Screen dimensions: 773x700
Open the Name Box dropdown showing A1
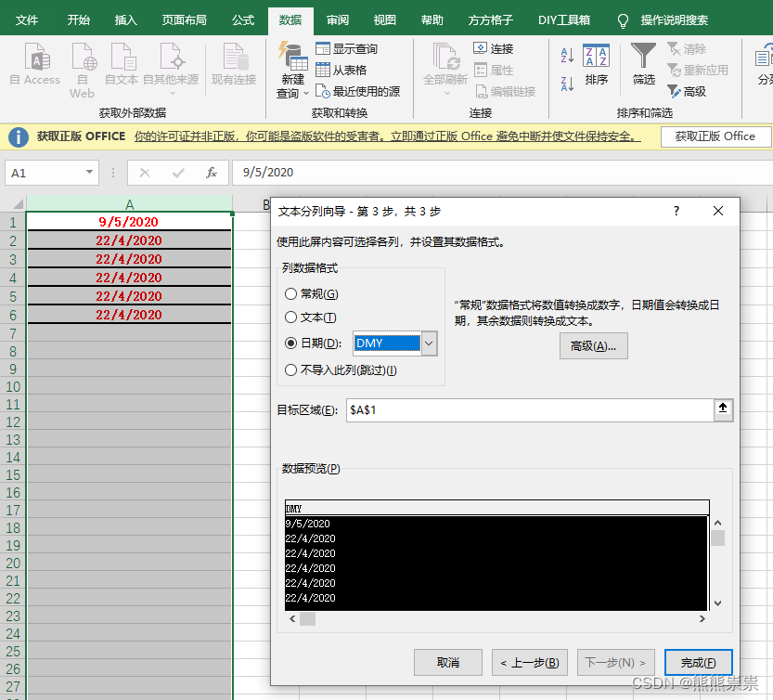(90, 173)
